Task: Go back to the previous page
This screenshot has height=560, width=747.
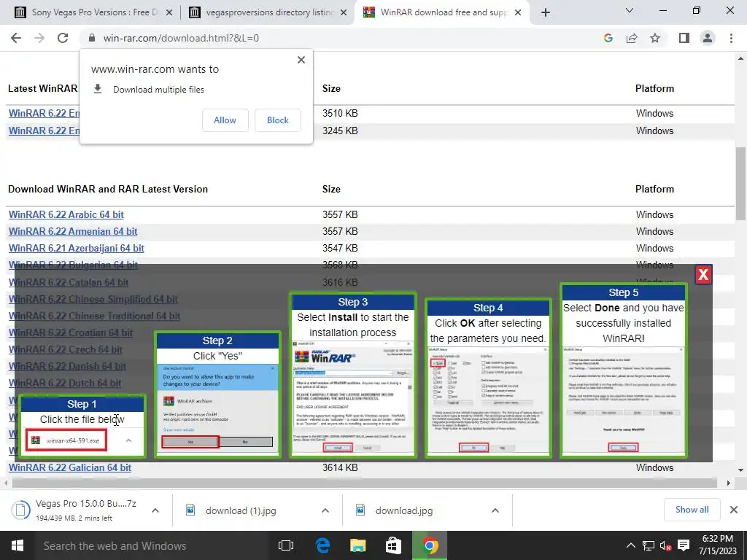Action: pos(16,38)
